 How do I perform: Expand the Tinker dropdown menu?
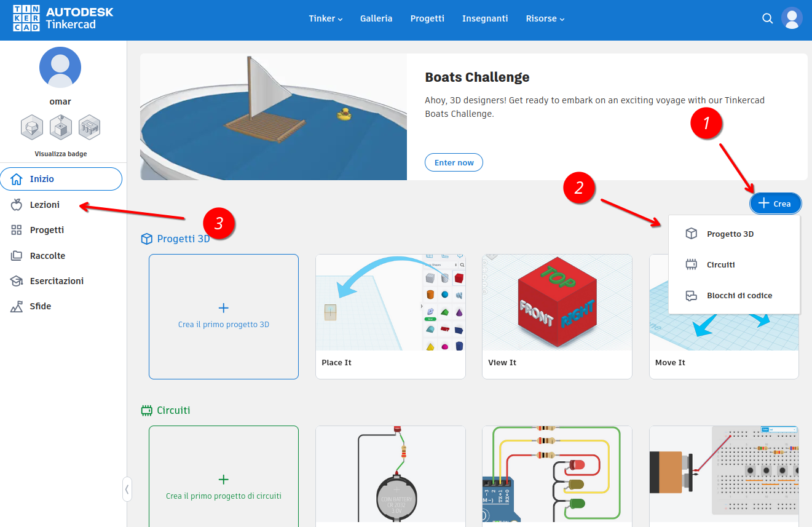click(326, 18)
